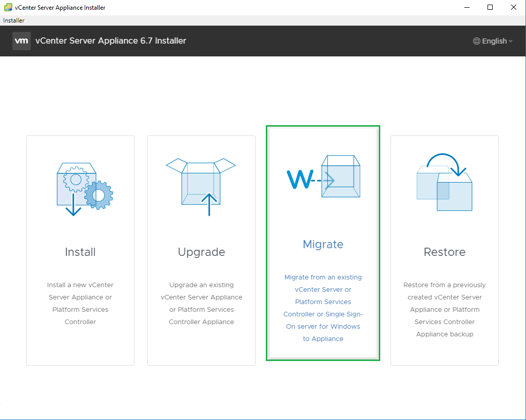Click the installer app icon in title bar
Image resolution: width=526 pixels, height=420 pixels.
[x=8, y=7]
